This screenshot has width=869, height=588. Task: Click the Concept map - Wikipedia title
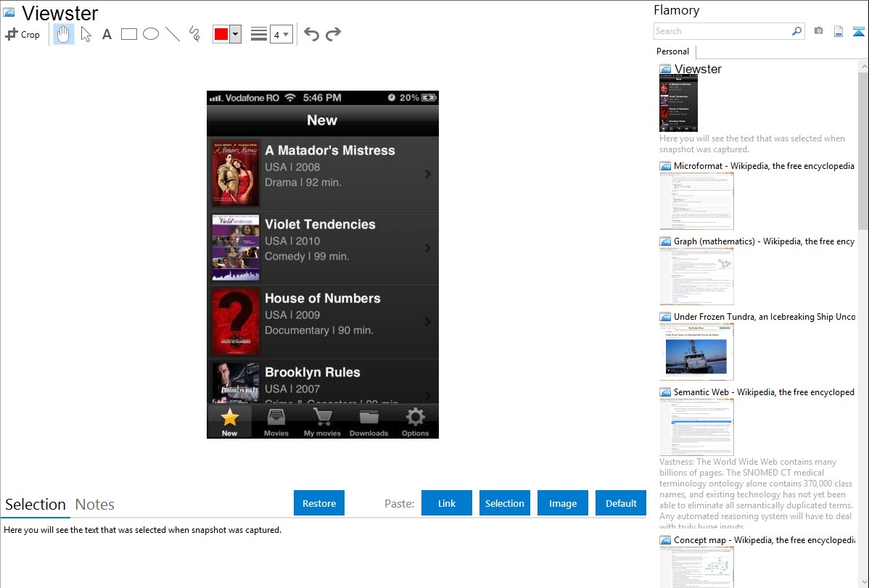pyautogui.click(x=765, y=540)
